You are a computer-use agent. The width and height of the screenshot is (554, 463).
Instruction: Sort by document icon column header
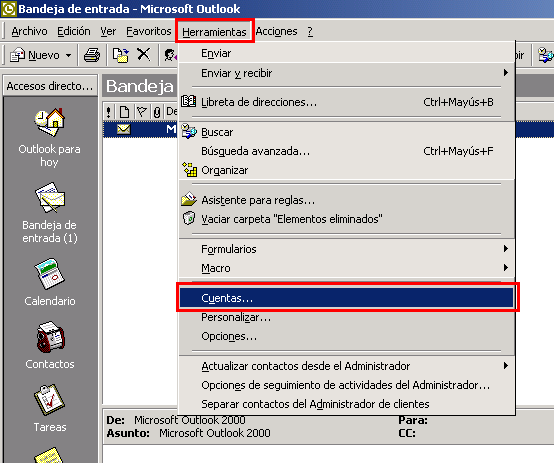click(124, 112)
